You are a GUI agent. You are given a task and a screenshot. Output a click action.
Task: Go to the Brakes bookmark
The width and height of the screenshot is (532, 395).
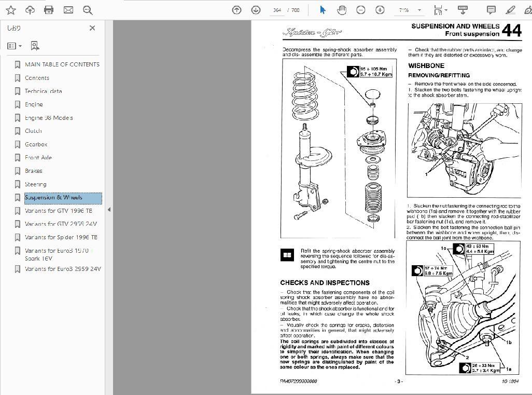(34, 171)
